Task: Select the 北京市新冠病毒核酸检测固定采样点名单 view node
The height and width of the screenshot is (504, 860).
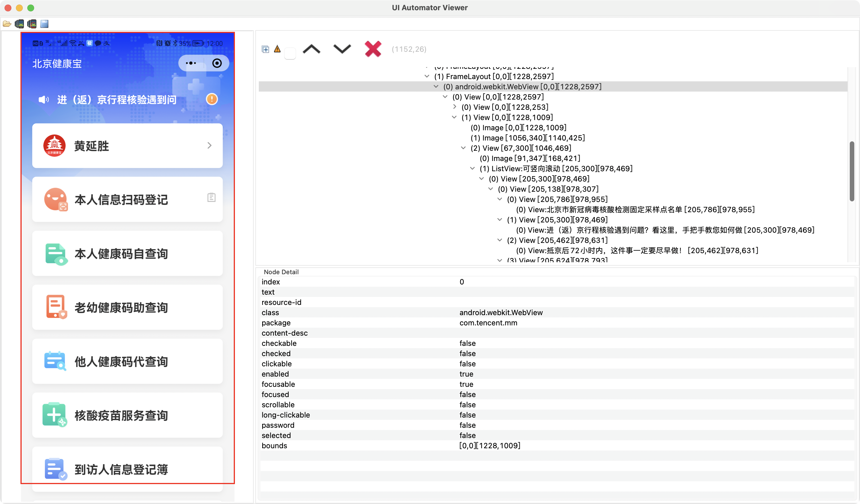Action: pyautogui.click(x=635, y=210)
